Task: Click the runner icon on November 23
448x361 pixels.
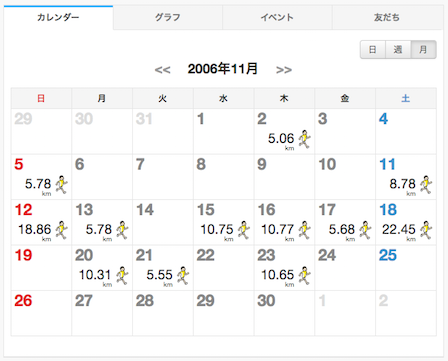Action: [x=305, y=276]
